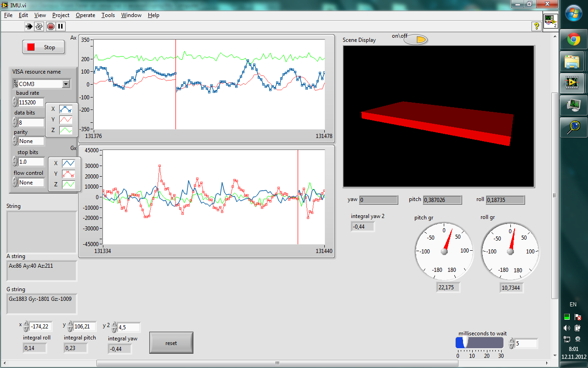Open the parity None selector
This screenshot has height=368, width=588.
pyautogui.click(x=31, y=141)
